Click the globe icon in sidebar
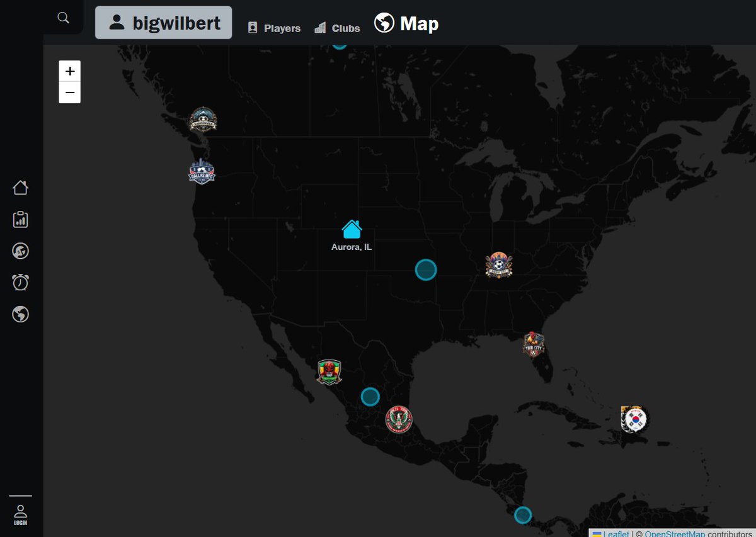This screenshot has width=756, height=537. point(20,314)
